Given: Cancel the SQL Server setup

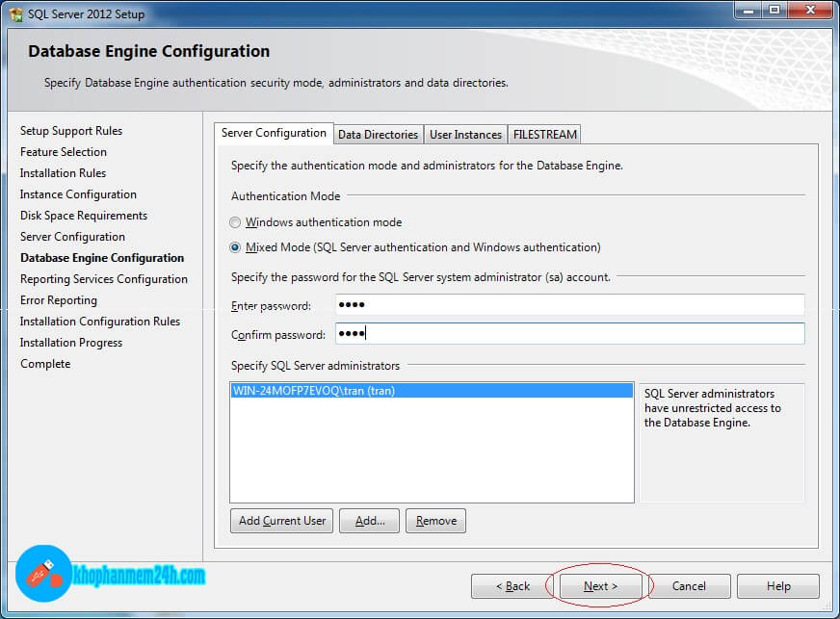Looking at the screenshot, I should click(689, 586).
